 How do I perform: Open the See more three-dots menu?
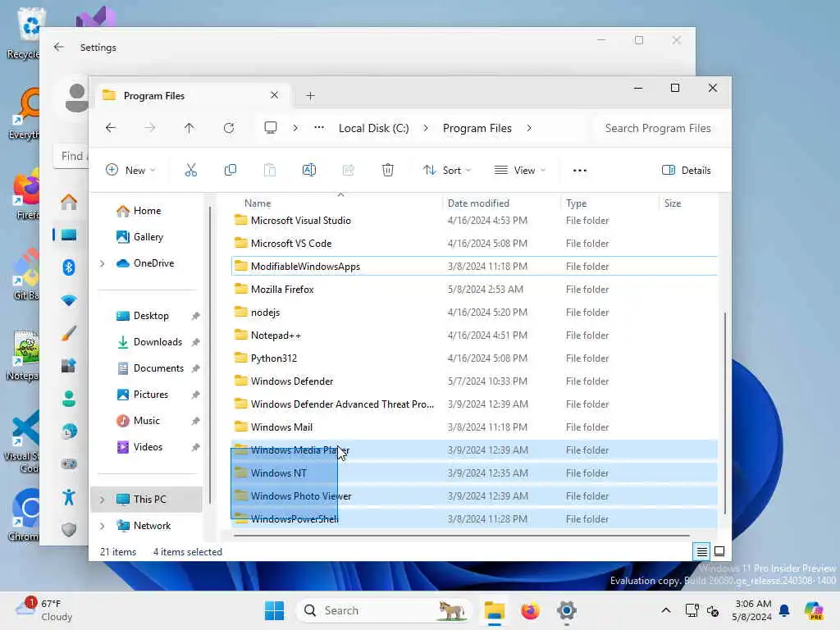coord(580,171)
